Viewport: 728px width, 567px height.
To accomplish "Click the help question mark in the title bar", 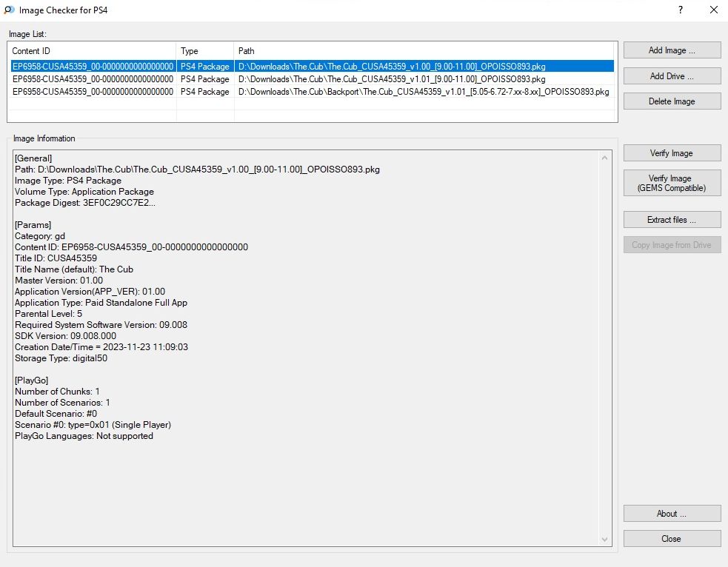I will (x=680, y=10).
